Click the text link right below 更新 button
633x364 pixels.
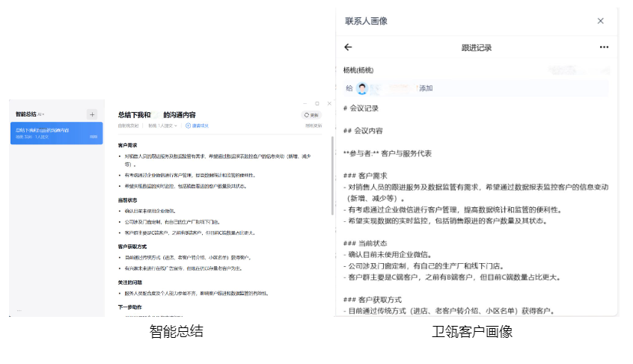[x=313, y=126]
